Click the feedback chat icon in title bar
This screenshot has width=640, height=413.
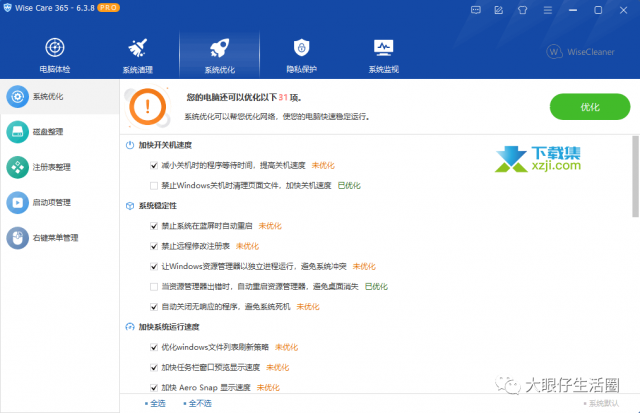pyautogui.click(x=476, y=10)
